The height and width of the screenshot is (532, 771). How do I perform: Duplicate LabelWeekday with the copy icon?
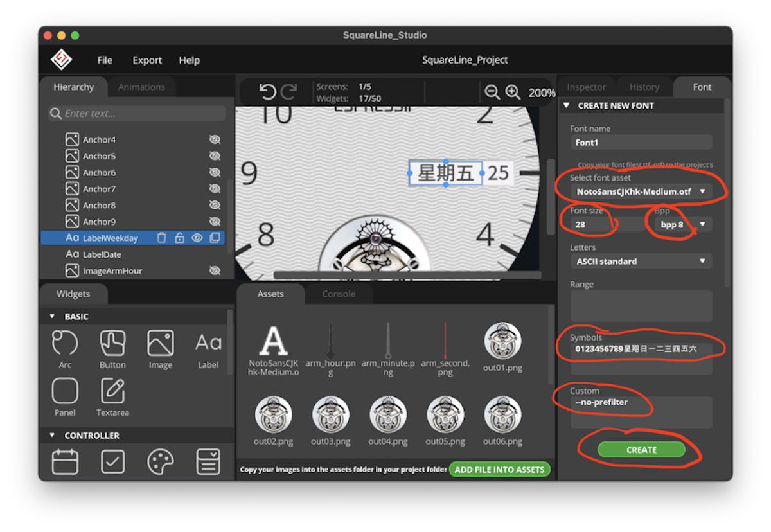pos(215,238)
